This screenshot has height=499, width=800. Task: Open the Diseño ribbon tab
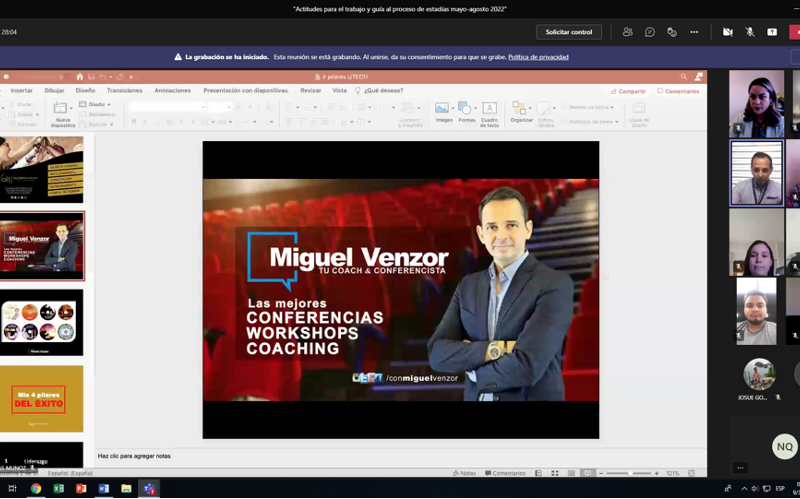[85, 90]
